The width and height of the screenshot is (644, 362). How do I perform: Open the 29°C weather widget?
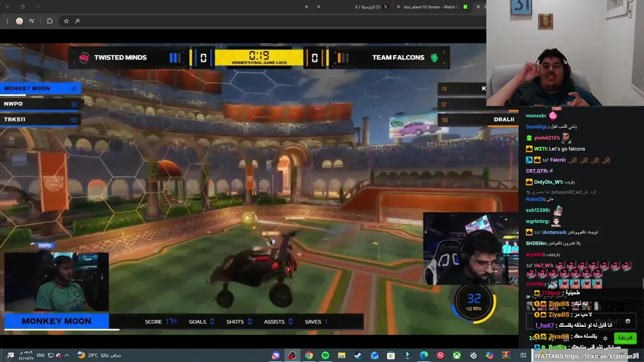point(99,355)
